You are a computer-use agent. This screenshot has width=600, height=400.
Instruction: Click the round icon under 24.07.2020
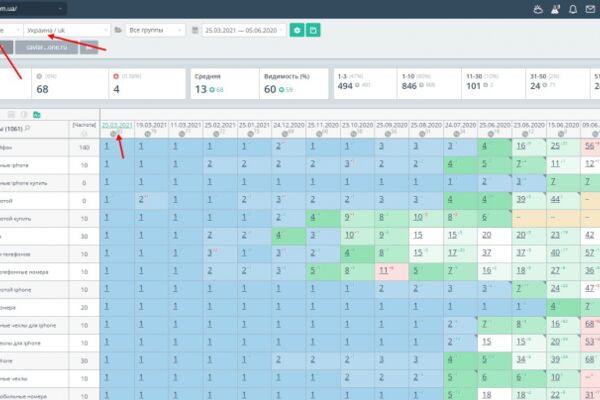[x=457, y=134]
